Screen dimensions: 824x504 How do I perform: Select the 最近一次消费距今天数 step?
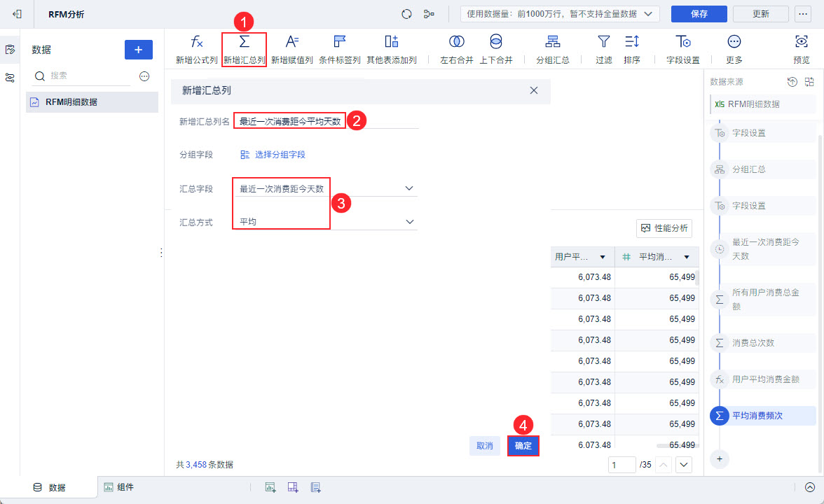(x=762, y=249)
